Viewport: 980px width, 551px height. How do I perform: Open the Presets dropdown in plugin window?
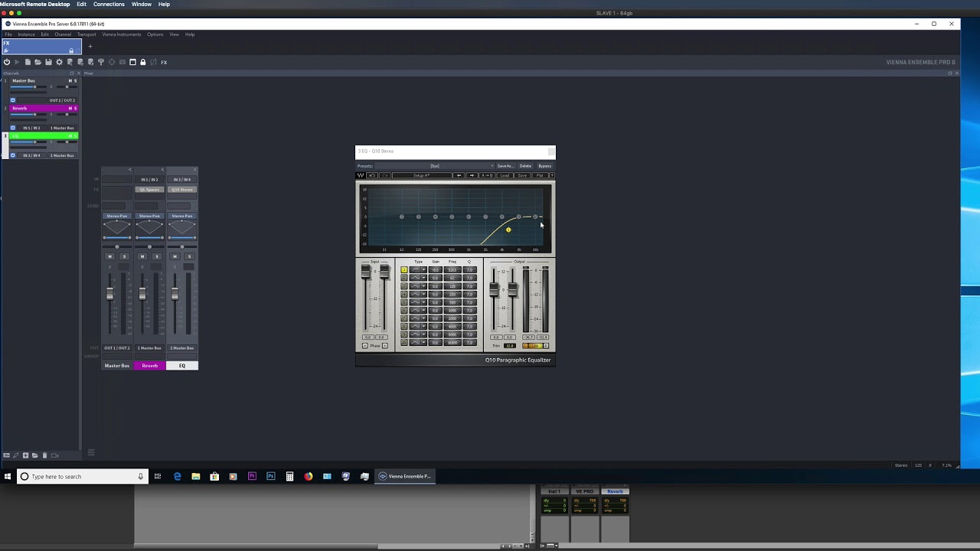coord(435,166)
